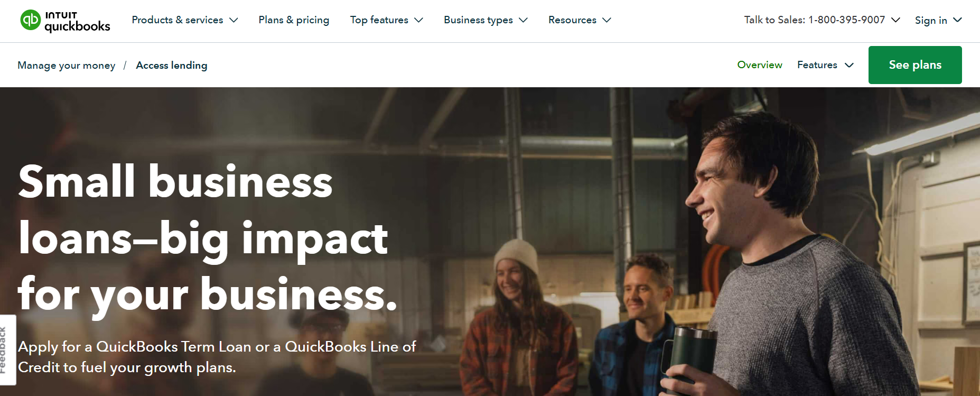Click the chevron after the sales phone number
Screen dimensions: 980x396
tap(895, 20)
